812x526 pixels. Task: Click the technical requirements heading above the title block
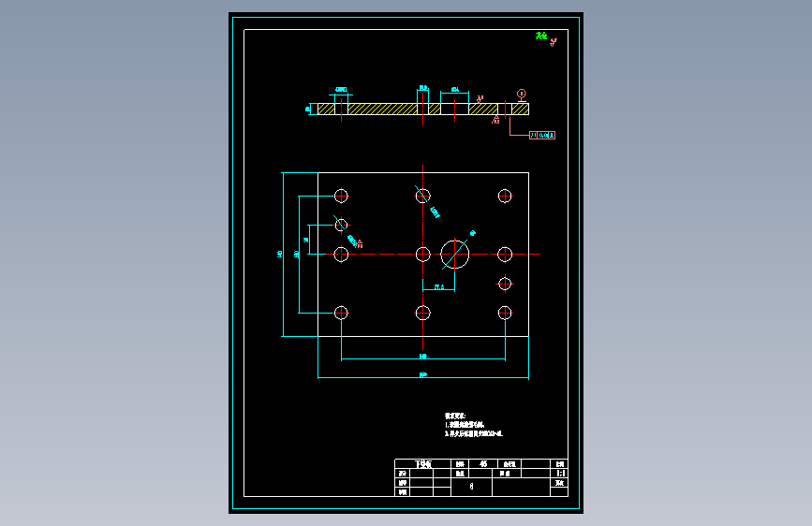pos(455,416)
